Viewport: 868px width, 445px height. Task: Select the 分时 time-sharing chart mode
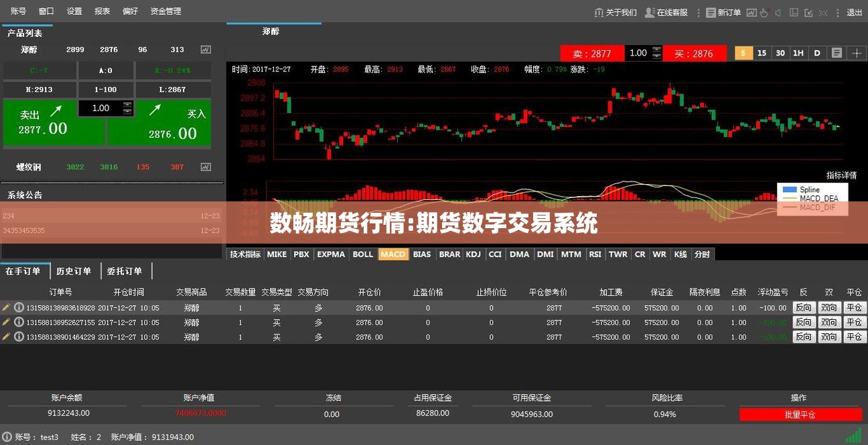[702, 254]
